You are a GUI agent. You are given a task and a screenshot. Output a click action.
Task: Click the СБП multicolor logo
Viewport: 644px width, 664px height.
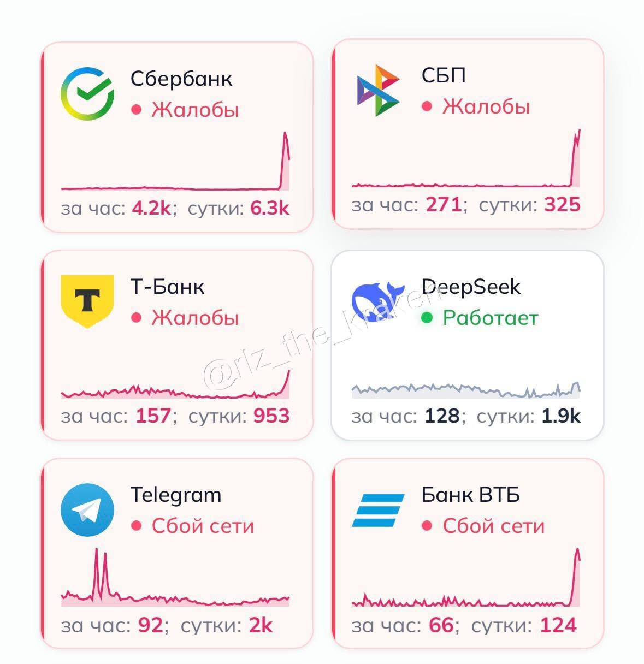pos(378,90)
